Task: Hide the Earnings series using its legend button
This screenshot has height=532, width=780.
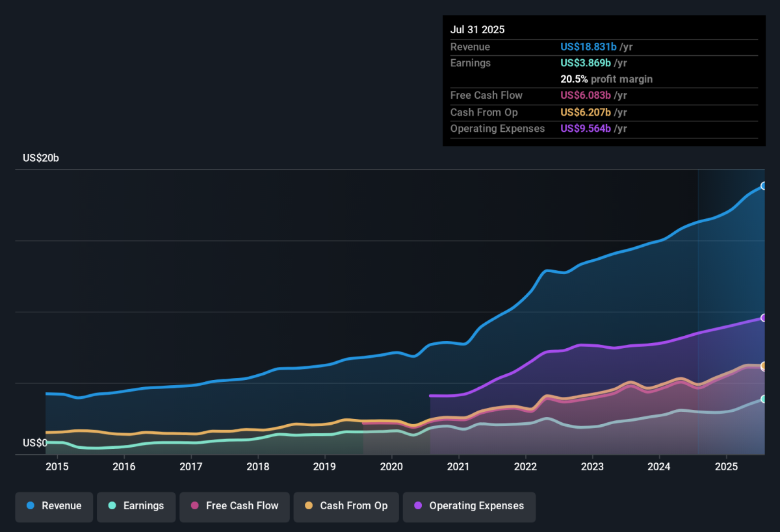Action: pyautogui.click(x=136, y=506)
